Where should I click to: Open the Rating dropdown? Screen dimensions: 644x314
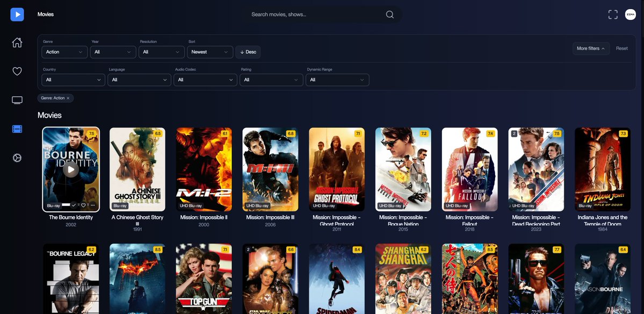click(271, 80)
